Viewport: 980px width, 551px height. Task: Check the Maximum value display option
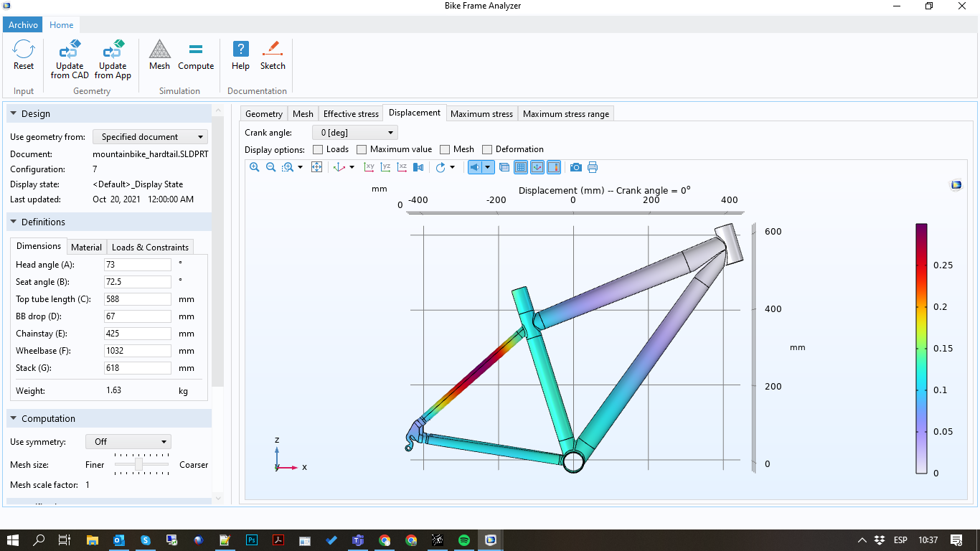362,149
